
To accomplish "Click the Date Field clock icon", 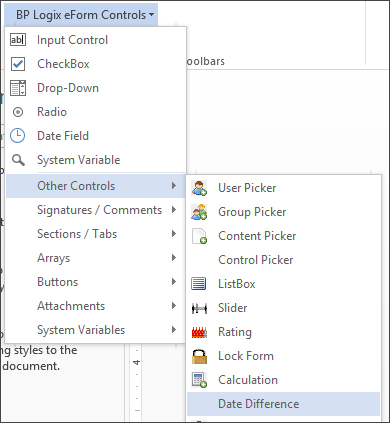I will [x=18, y=136].
